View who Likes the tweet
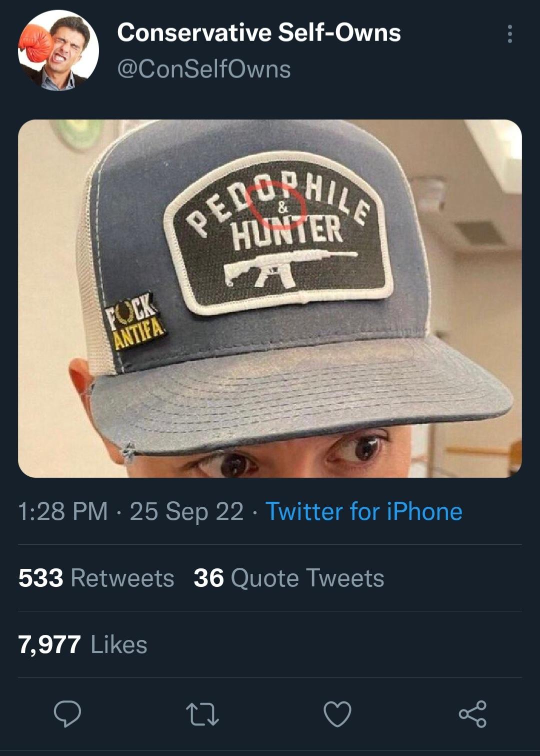Viewport: 540px width, 756px height. (119, 644)
